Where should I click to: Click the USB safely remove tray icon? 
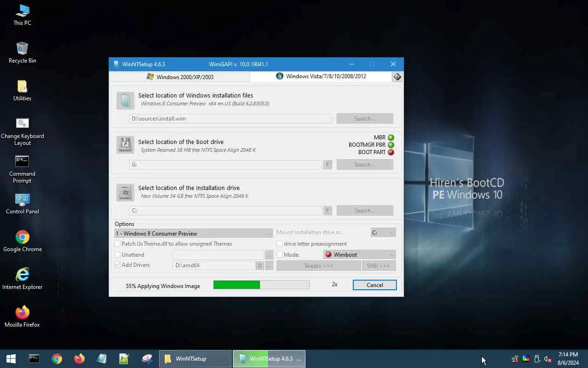[537, 359]
